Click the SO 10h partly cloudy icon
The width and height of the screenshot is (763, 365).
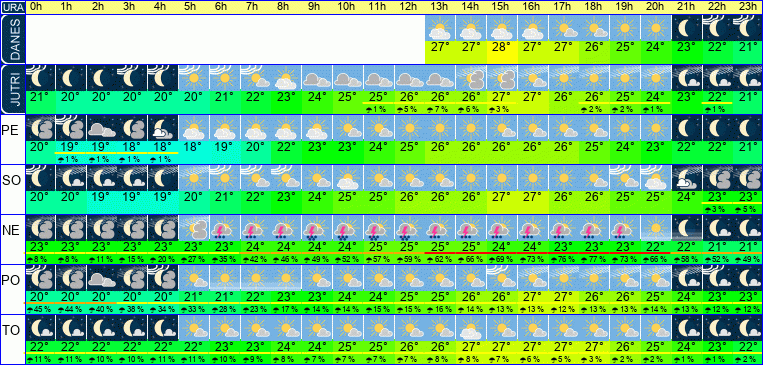[x=347, y=178]
